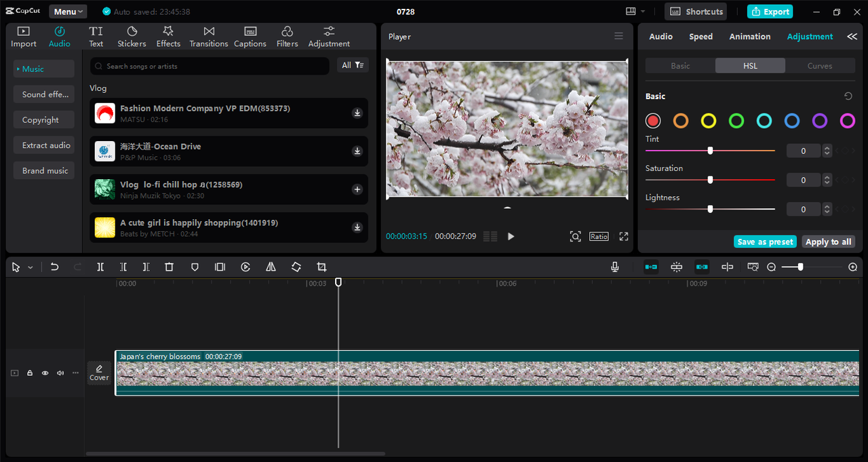Viewport: 868px width, 462px height.
Task: Click the Rotate icon in timeline toolbar
Action: pos(296,267)
